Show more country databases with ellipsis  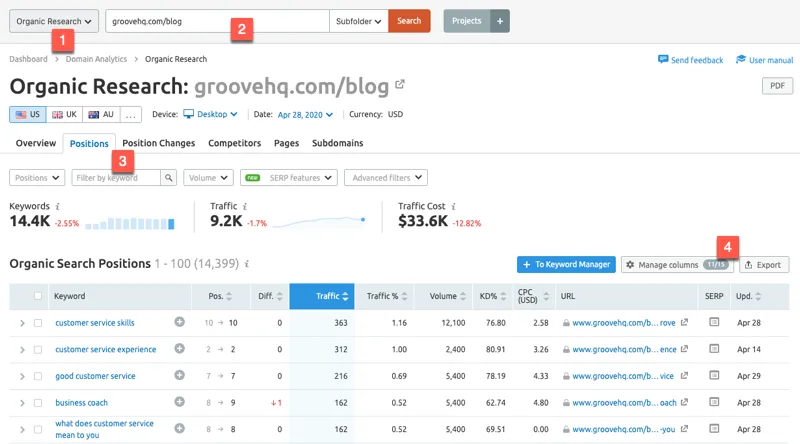[x=131, y=114]
